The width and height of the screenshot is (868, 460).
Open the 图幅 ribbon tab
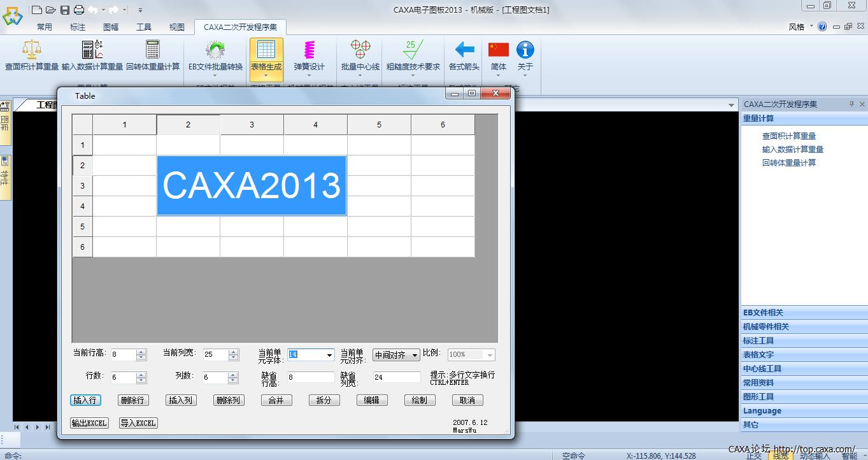click(111, 27)
